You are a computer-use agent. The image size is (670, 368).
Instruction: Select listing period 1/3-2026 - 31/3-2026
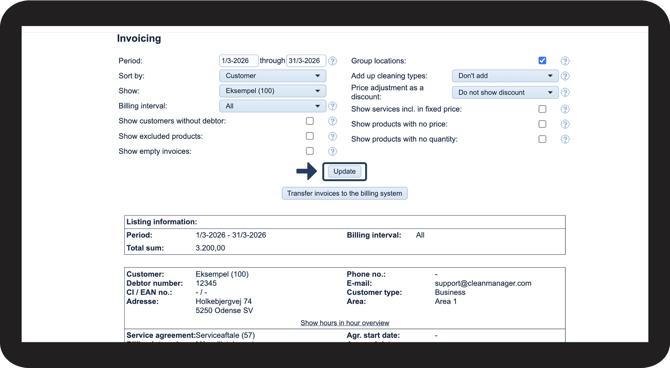tap(231, 235)
